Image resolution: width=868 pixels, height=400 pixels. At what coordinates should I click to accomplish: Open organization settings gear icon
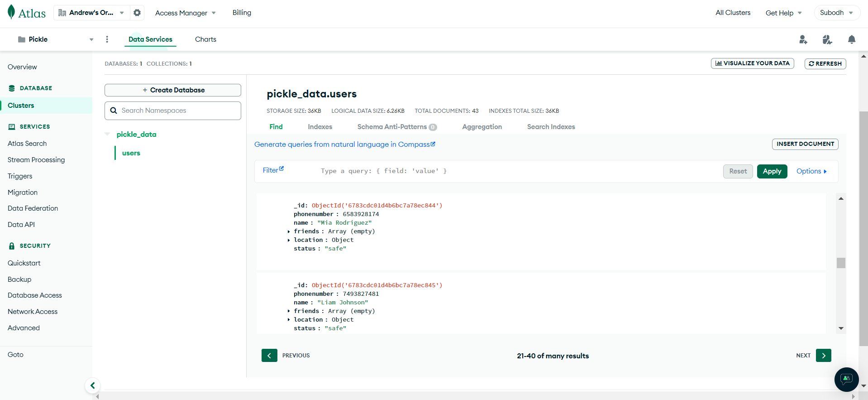137,13
